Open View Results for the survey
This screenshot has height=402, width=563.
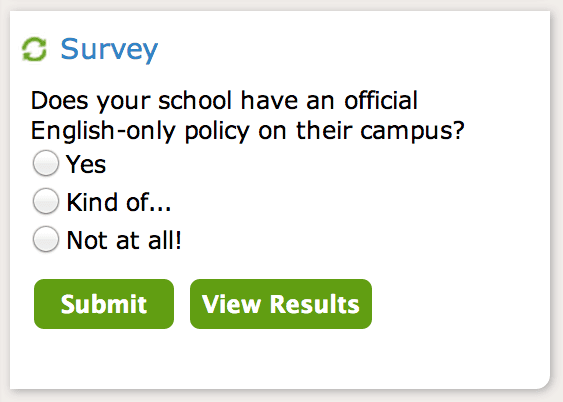(x=281, y=304)
